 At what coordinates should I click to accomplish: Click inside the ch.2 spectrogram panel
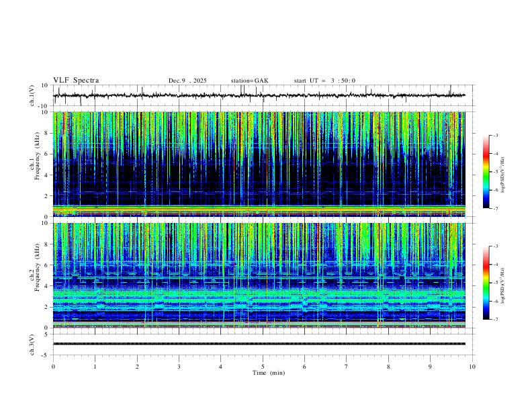(259, 275)
